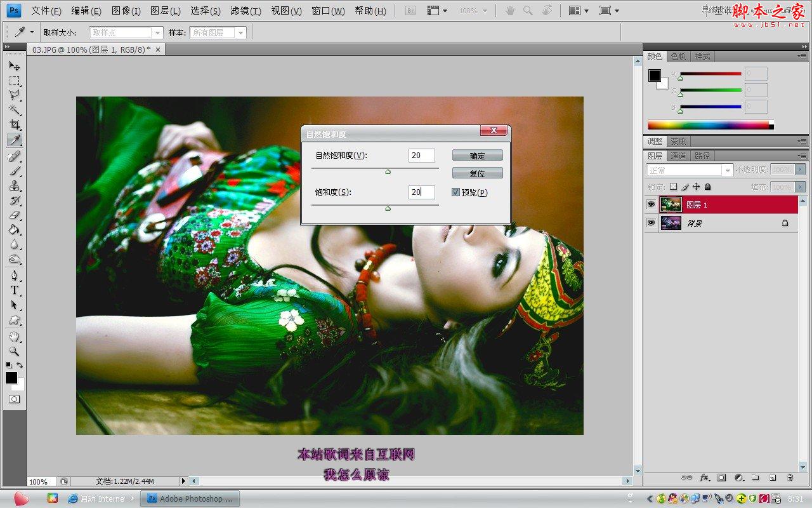Viewport: 812px width, 508px height.
Task: Click the Create new layer icon
Action: (773, 478)
